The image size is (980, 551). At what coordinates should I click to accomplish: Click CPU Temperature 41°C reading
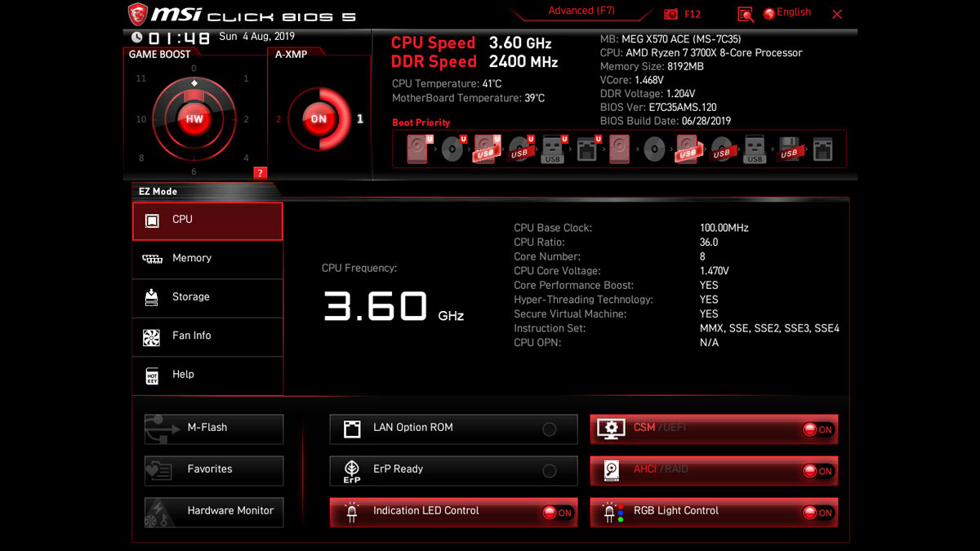447,84
